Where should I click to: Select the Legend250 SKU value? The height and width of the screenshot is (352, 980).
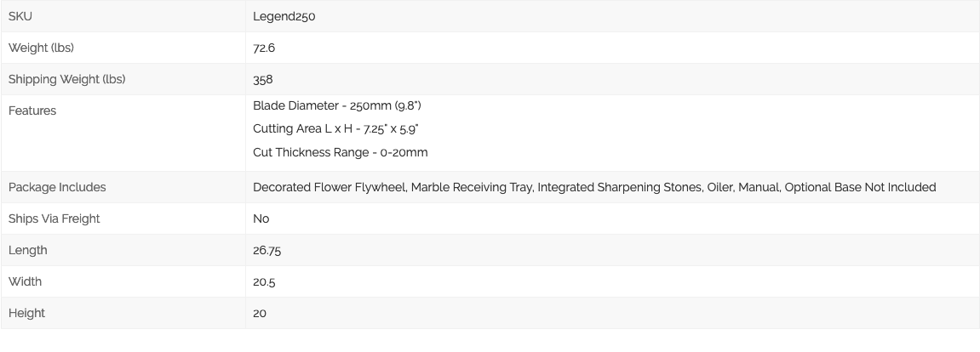[x=284, y=17]
